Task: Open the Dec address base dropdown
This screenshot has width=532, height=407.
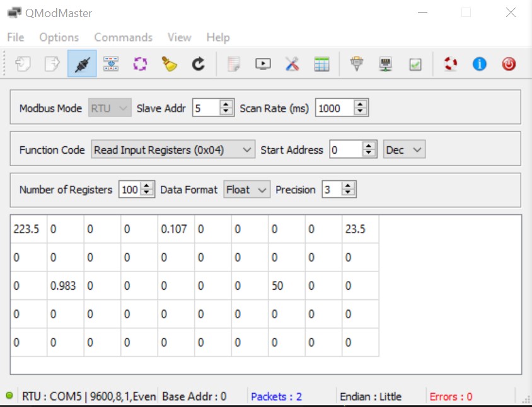Action: pos(404,150)
